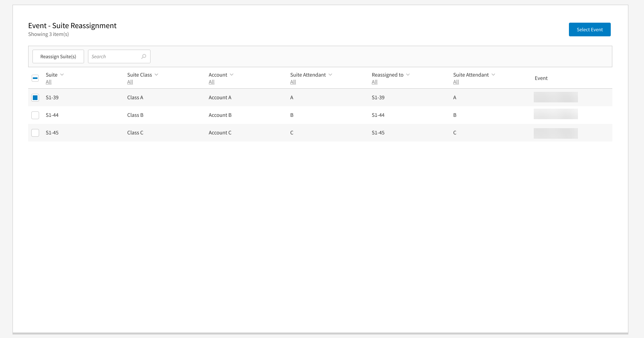This screenshot has width=644, height=338.
Task: Click the magnifier icon in the search box
Action: (144, 57)
